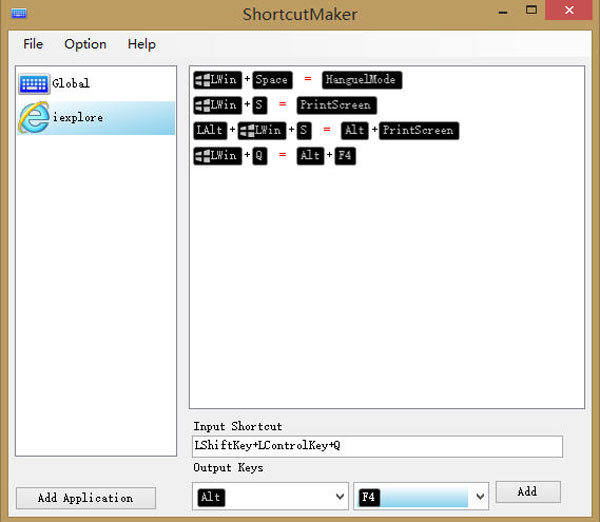Screen dimensions: 600x522
Task: Click the Input Shortcut label
Action: 238,426
